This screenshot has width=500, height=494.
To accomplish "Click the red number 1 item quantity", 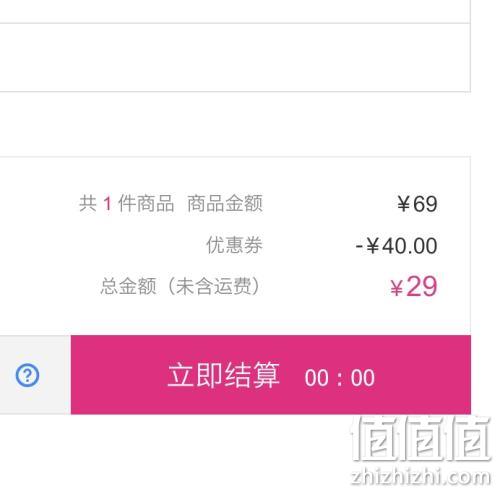I will point(107,204).
